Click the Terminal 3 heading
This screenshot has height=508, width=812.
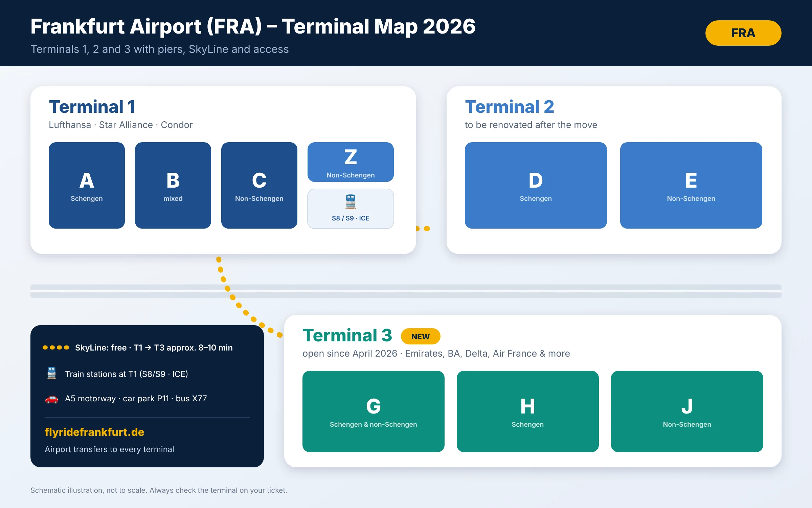point(347,335)
